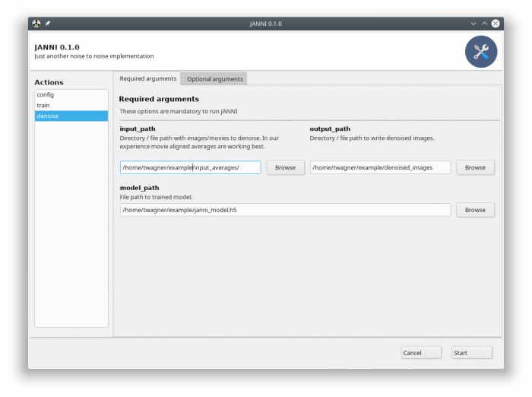Click 'File path to trained model.' description
The width and height of the screenshot is (532, 397).
click(x=156, y=197)
